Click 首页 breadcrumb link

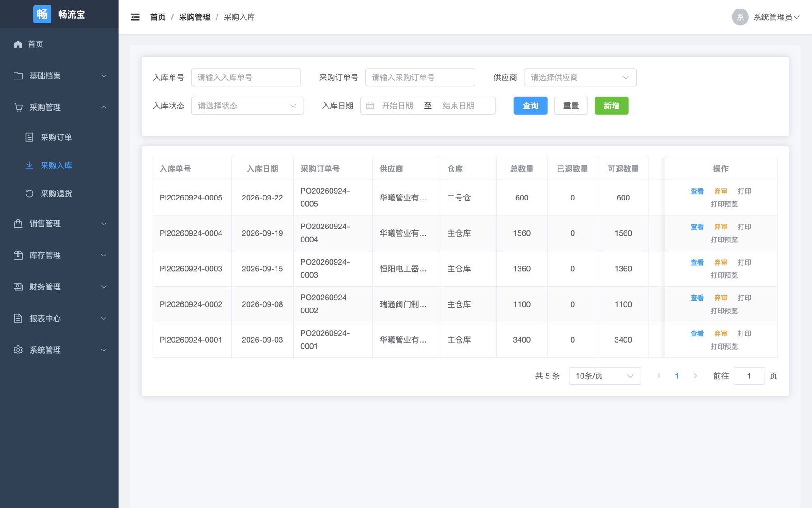[158, 17]
